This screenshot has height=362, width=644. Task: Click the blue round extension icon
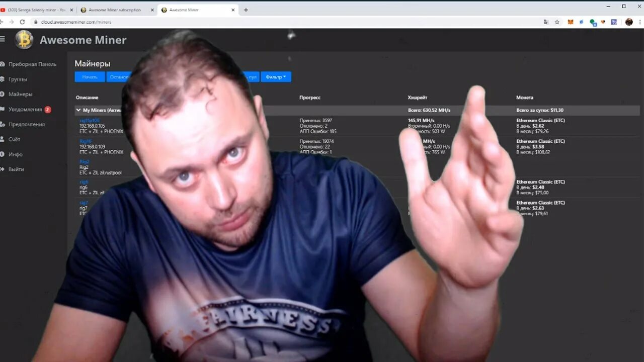582,22
